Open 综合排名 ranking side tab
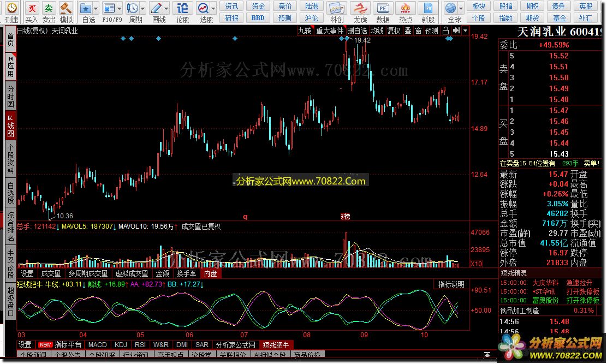607x364 pixels. click(10, 226)
